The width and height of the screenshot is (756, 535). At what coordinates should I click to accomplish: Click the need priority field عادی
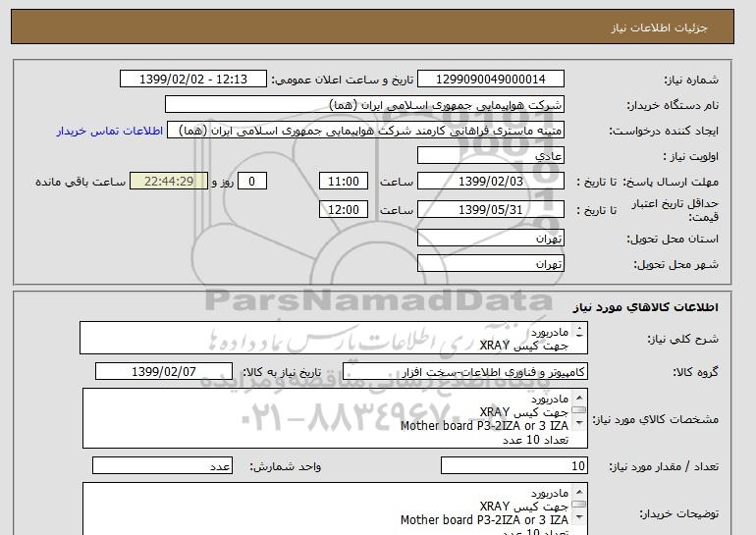[490, 156]
